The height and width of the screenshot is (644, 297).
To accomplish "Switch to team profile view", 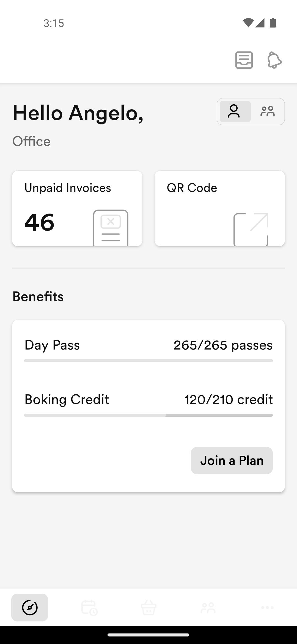I will (x=267, y=111).
